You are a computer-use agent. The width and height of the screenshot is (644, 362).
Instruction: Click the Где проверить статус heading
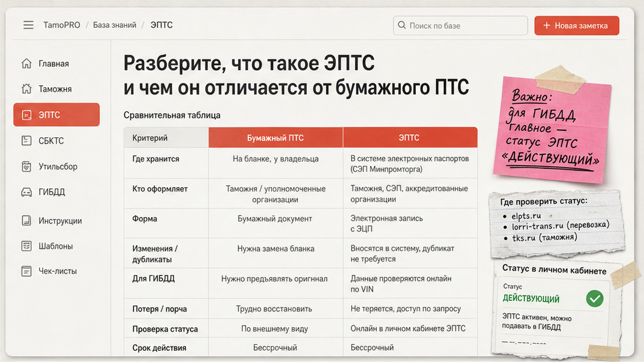point(544,202)
